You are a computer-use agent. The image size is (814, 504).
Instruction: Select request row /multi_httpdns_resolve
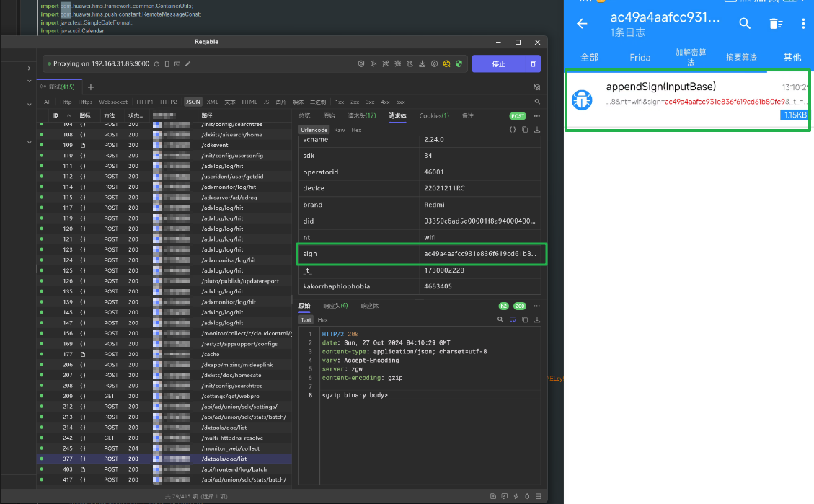164,438
